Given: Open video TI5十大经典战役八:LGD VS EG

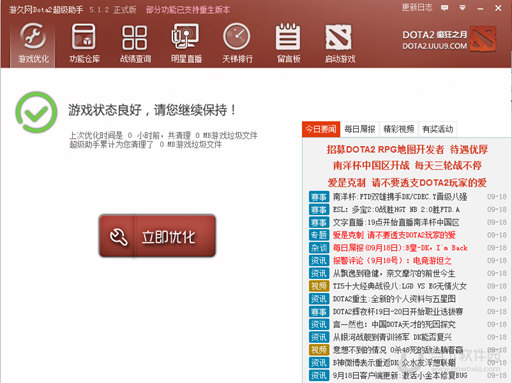Looking at the screenshot, I should 400,286.
